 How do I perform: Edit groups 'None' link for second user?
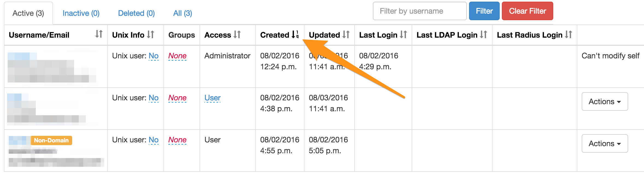point(177,98)
